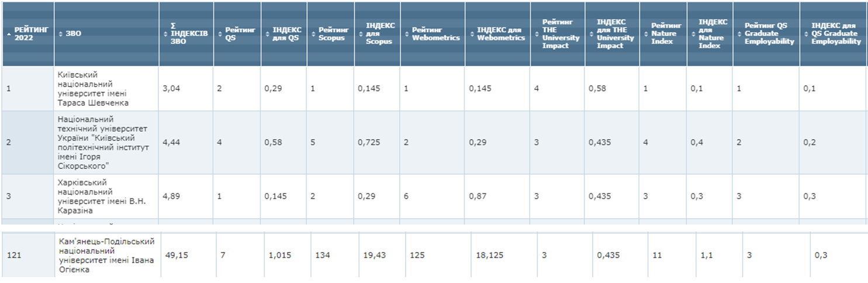The image size is (868, 283).
Task: Sort by Рейтинг QS Graduate Employability
Action: point(769,34)
